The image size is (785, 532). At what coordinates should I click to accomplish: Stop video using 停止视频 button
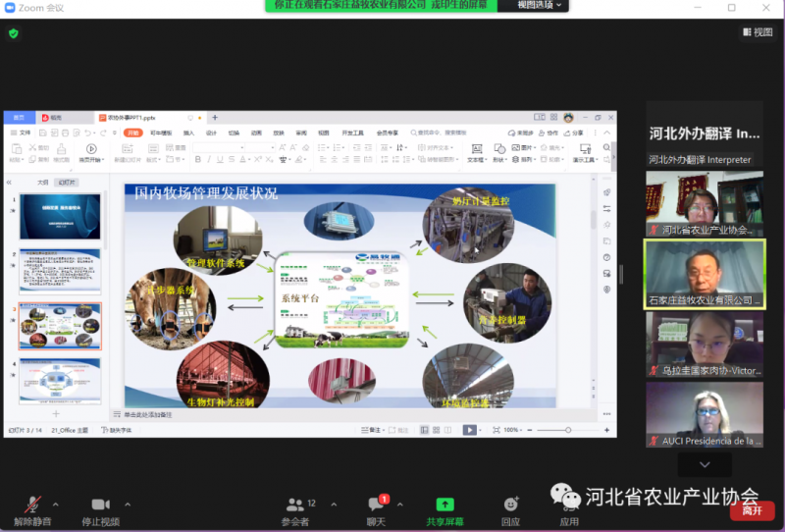101,511
